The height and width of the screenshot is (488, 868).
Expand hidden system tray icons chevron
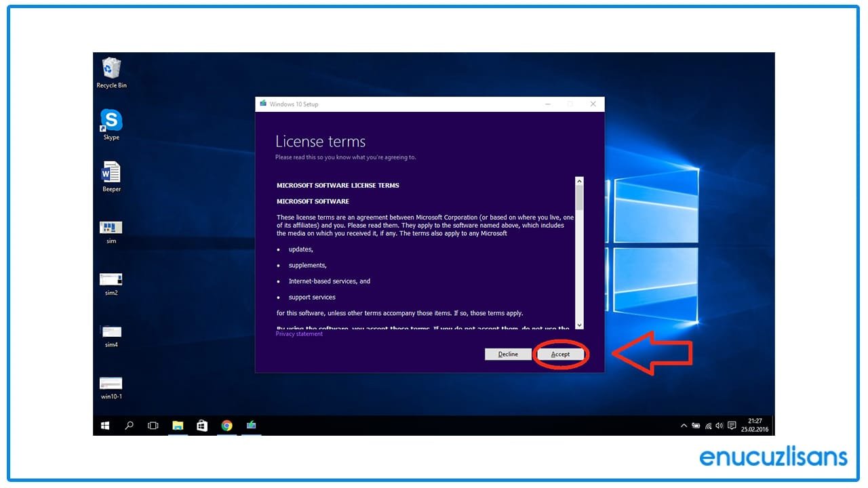[684, 426]
